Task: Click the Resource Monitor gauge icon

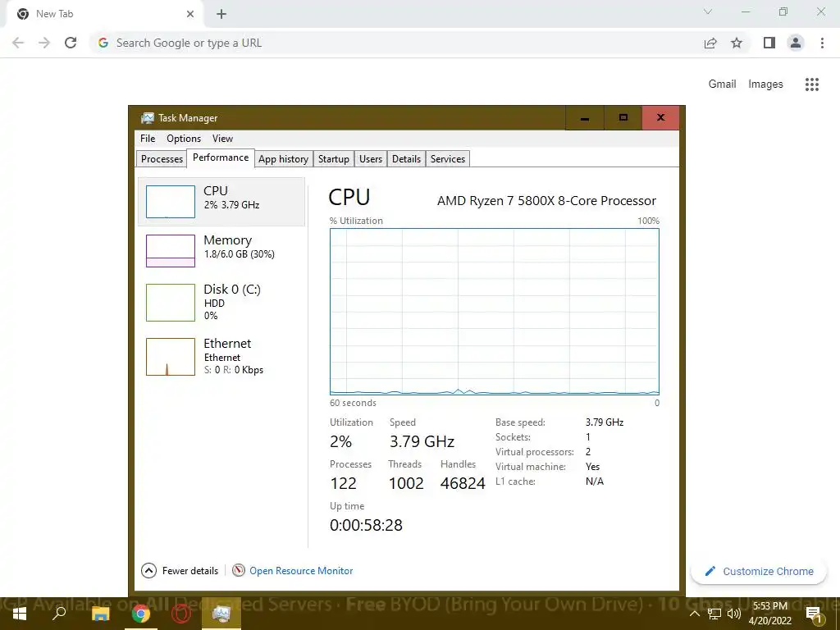Action: [239, 571]
